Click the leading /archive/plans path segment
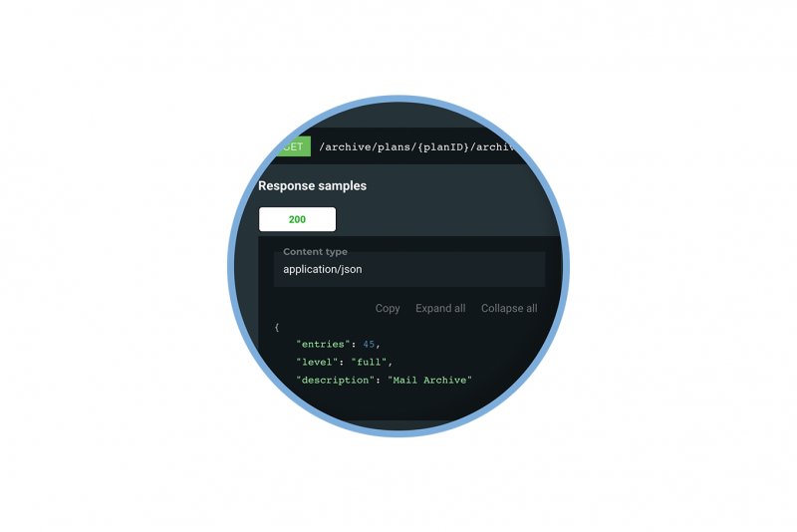 click(365, 147)
